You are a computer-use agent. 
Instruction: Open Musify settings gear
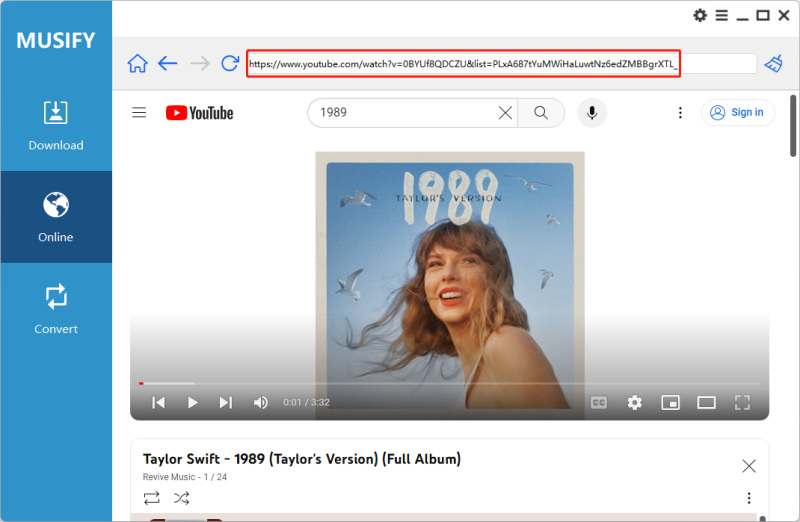coord(700,15)
